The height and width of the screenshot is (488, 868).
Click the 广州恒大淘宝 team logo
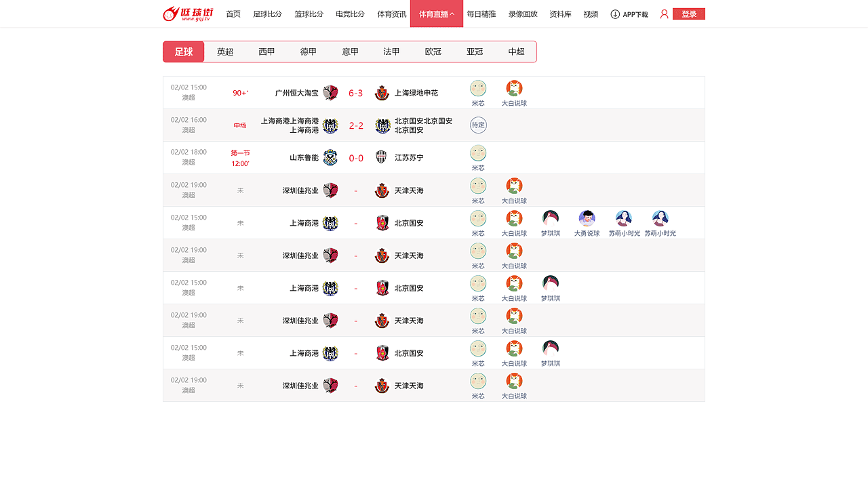pyautogui.click(x=330, y=92)
